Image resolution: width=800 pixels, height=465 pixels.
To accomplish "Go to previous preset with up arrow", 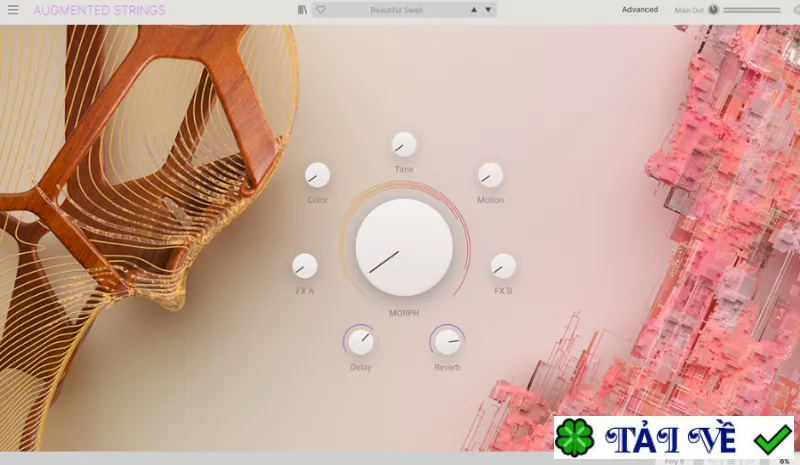I will pos(474,10).
